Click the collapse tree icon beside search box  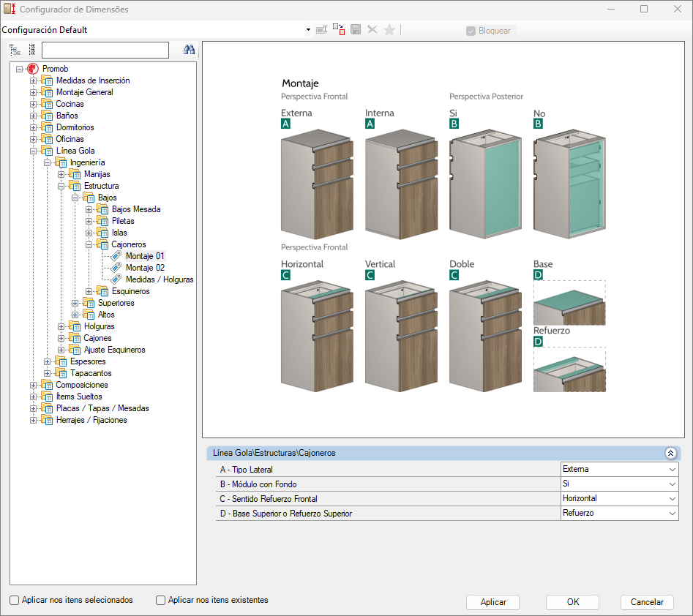tap(31, 50)
